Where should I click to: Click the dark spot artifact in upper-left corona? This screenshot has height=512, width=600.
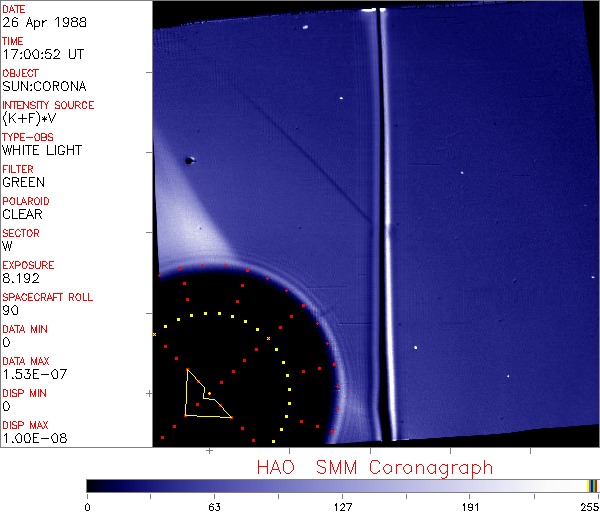tap(188, 160)
